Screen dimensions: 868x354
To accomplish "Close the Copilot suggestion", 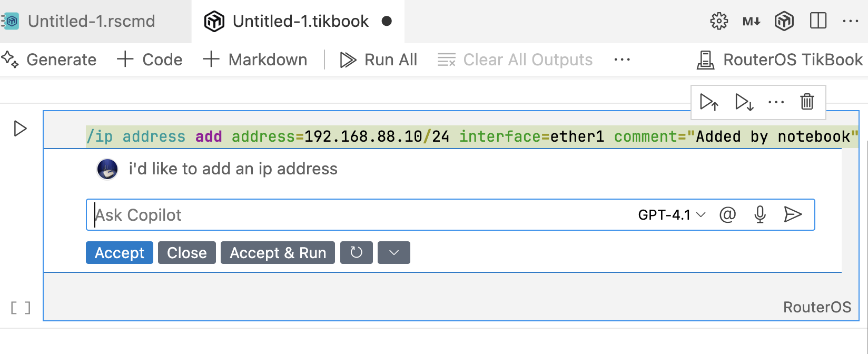I will pyautogui.click(x=186, y=252).
